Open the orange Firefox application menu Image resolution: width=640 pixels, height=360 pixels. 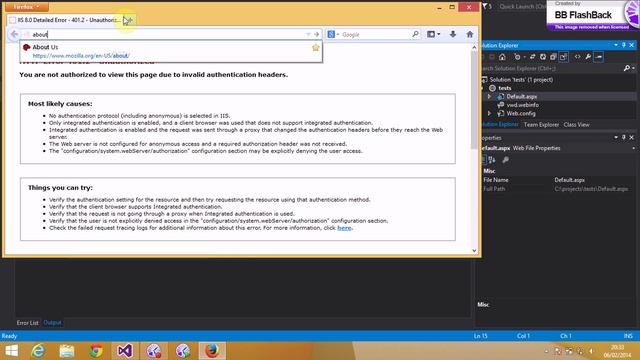27,7
